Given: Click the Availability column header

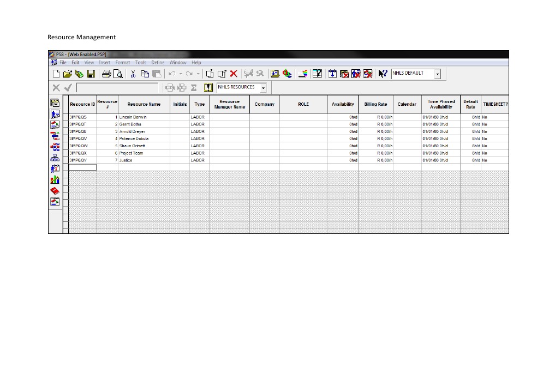Looking at the screenshot, I should pos(343,104).
